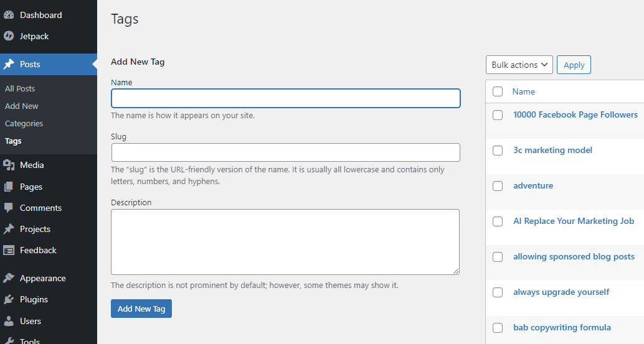The image size is (644, 344).
Task: Check the box for 3c marketing model
Action: click(498, 151)
